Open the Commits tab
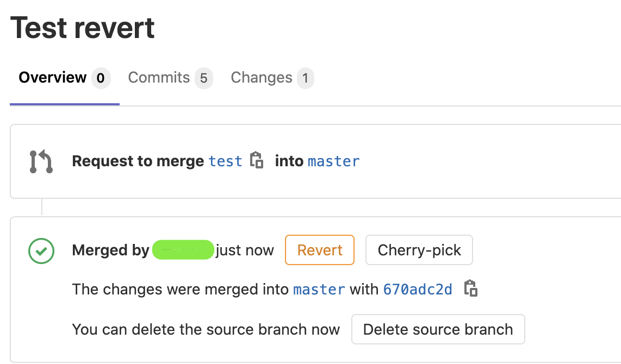This screenshot has height=364, width=621. click(x=159, y=78)
